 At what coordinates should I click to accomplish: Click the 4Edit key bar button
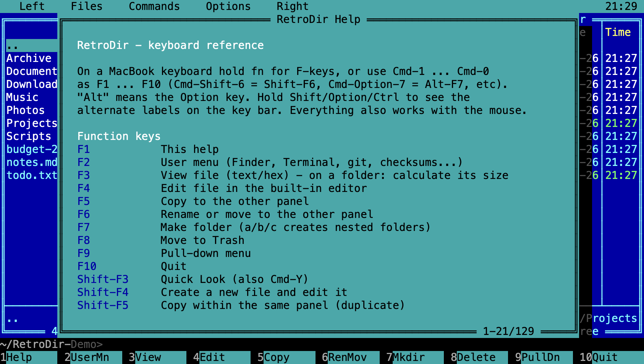(x=222, y=357)
